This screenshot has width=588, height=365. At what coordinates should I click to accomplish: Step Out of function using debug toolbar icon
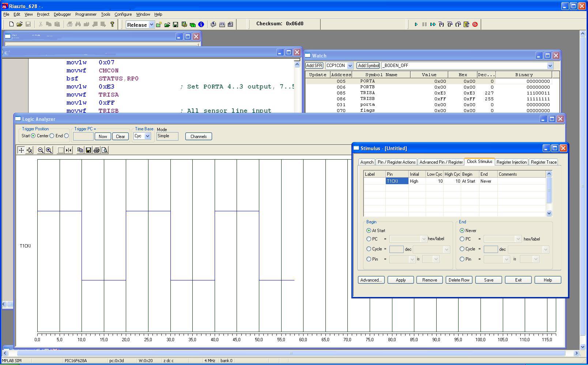(x=458, y=25)
